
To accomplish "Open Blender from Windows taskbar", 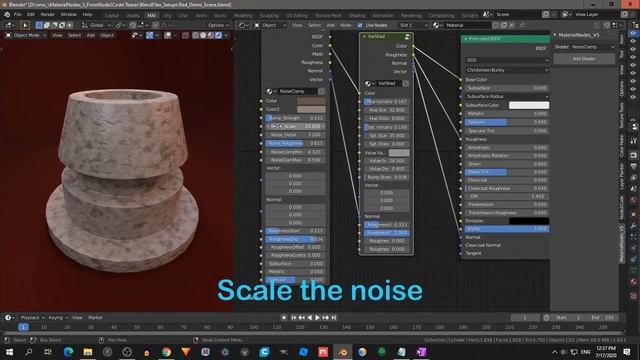I will pos(342,352).
